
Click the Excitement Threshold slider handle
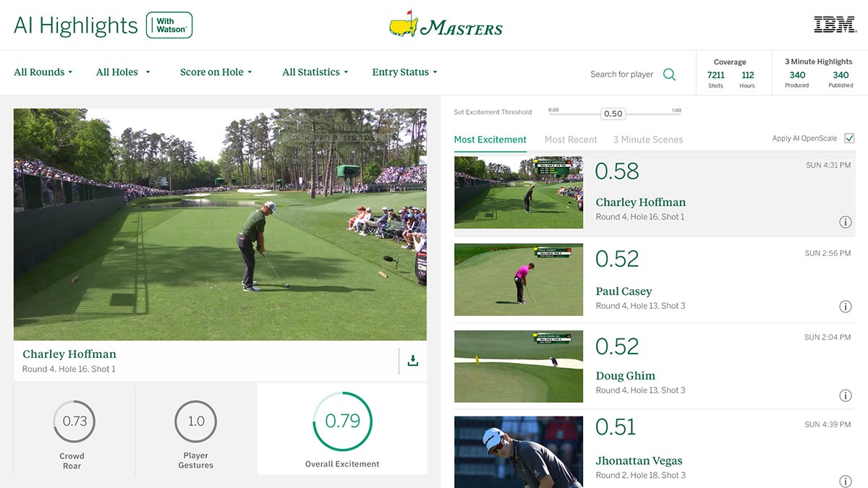[x=613, y=114]
